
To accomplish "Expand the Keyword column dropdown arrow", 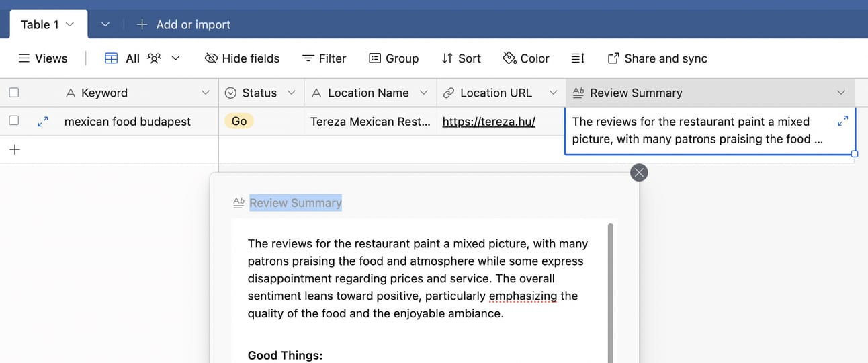I will 206,93.
